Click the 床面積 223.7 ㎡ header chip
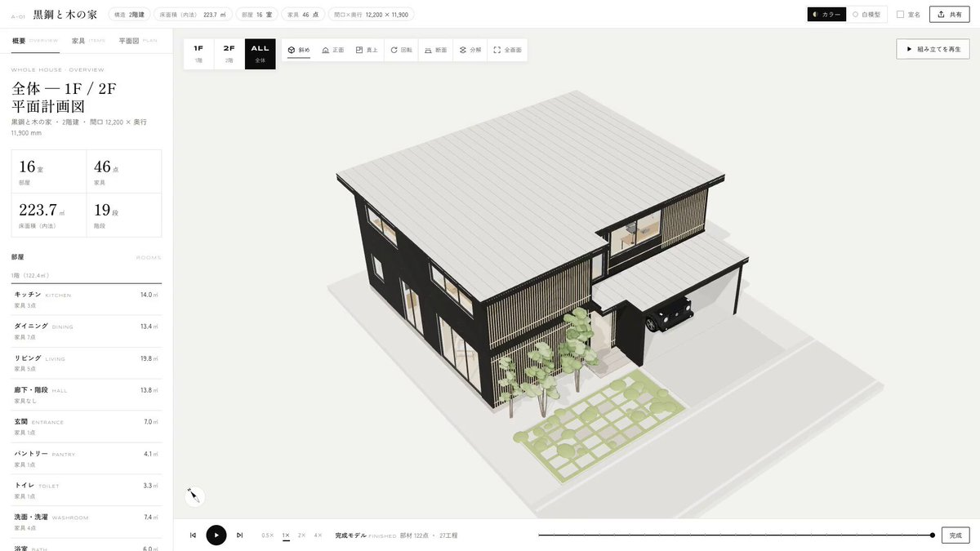 click(x=193, y=14)
